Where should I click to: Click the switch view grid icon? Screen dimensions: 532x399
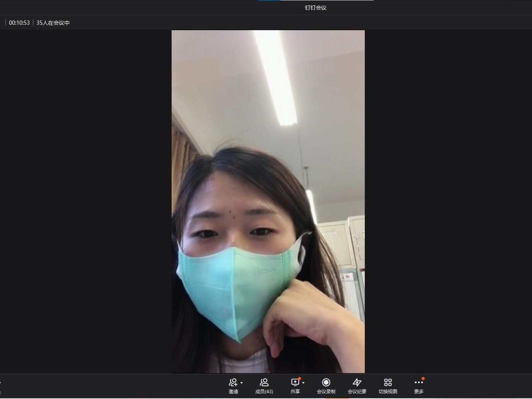388,382
